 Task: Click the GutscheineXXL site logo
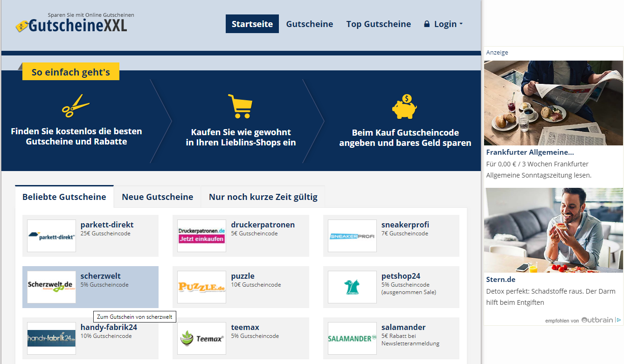(71, 25)
